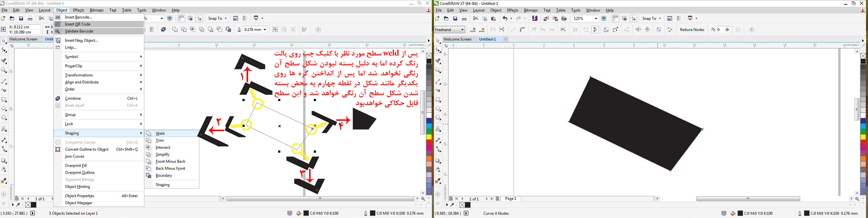Click the Delete Nodes icon in right window

click(482, 30)
